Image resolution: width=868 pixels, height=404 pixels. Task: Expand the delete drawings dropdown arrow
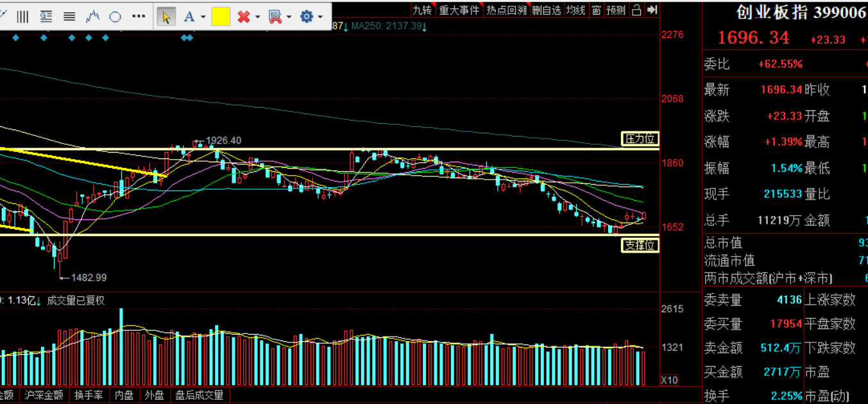click(257, 17)
